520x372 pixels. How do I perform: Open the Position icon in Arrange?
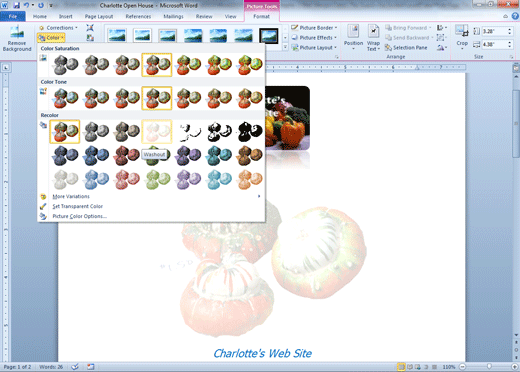tap(353, 37)
